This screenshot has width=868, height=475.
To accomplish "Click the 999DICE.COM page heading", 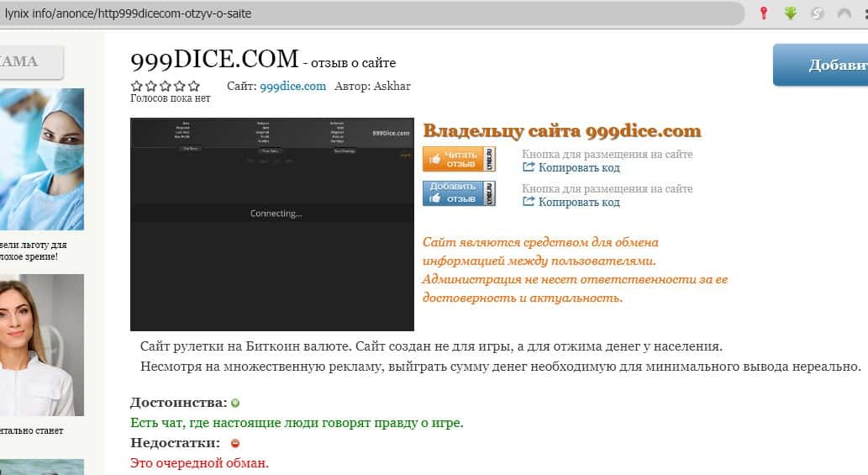I will (214, 59).
